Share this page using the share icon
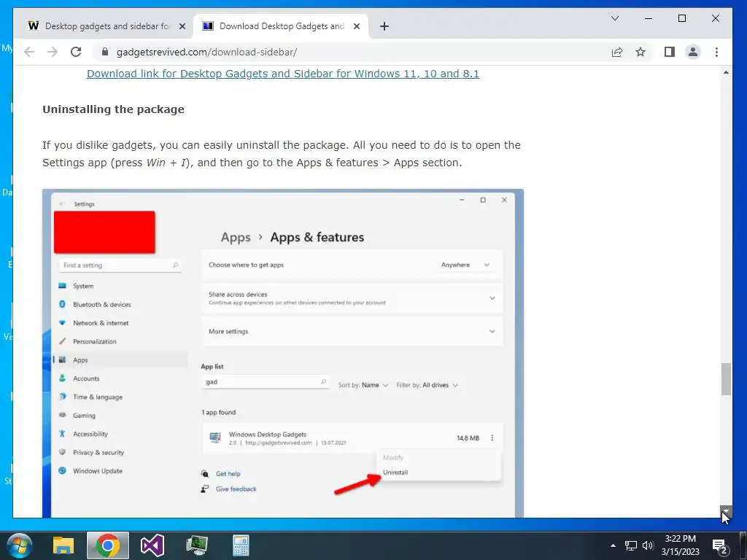This screenshot has height=560, width=747. 617,52
